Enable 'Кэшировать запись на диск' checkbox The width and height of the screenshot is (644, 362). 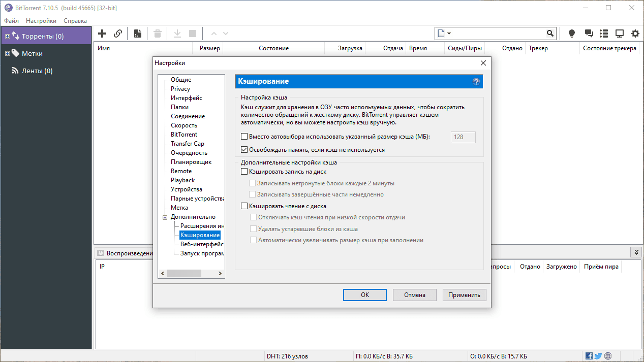point(244,172)
